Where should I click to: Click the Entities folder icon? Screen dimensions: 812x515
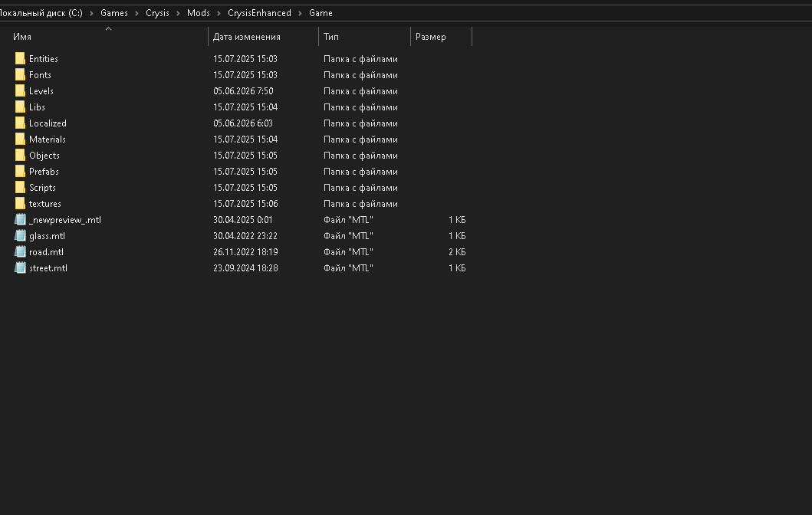(x=20, y=58)
